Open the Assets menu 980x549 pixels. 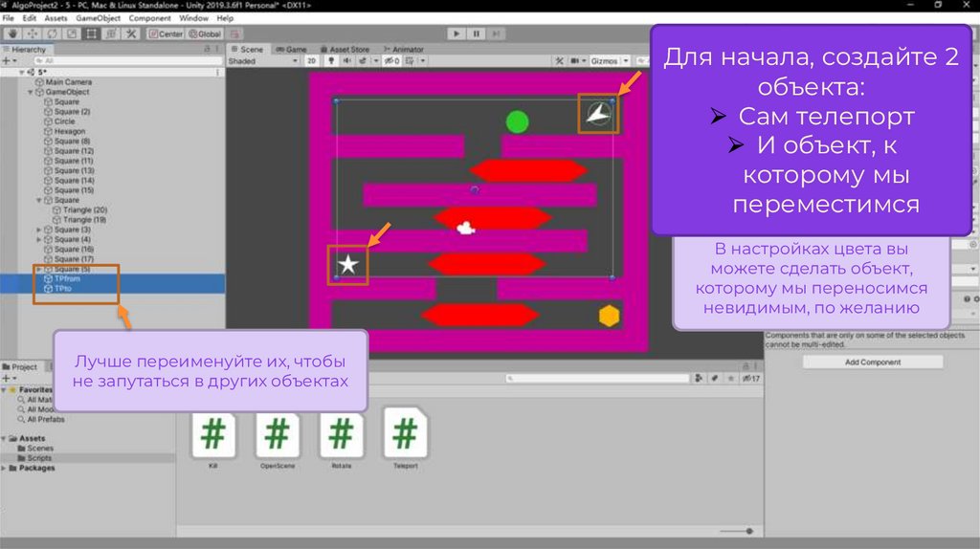(56, 18)
